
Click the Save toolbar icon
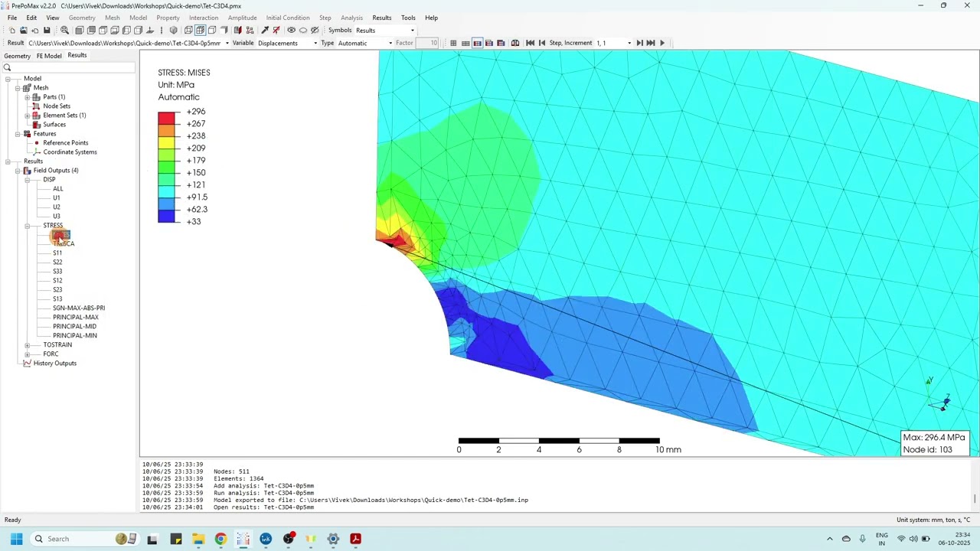(x=47, y=31)
